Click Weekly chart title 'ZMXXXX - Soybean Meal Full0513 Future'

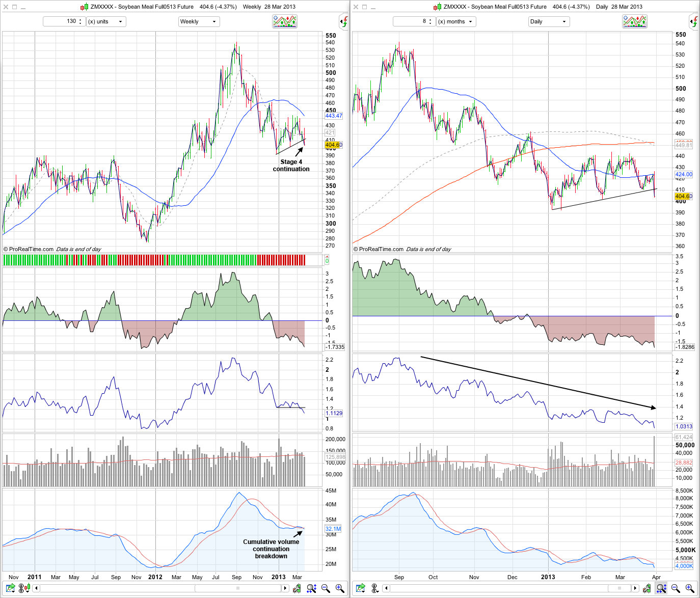(142, 7)
